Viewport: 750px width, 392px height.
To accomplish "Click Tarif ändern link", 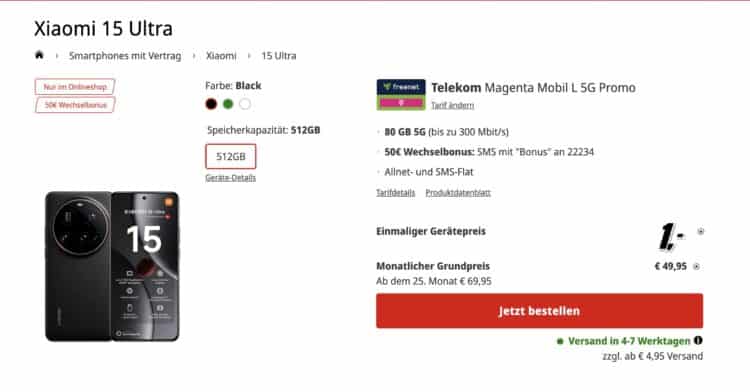I will (452, 105).
